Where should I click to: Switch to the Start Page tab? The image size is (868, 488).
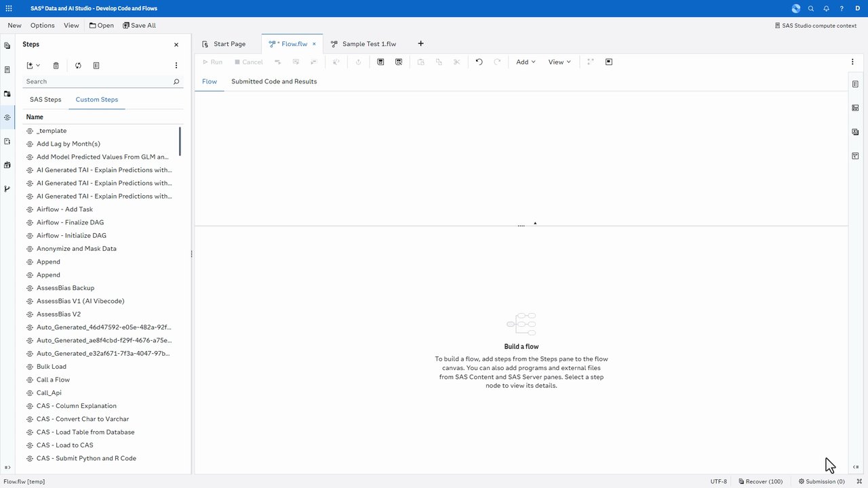tap(225, 44)
